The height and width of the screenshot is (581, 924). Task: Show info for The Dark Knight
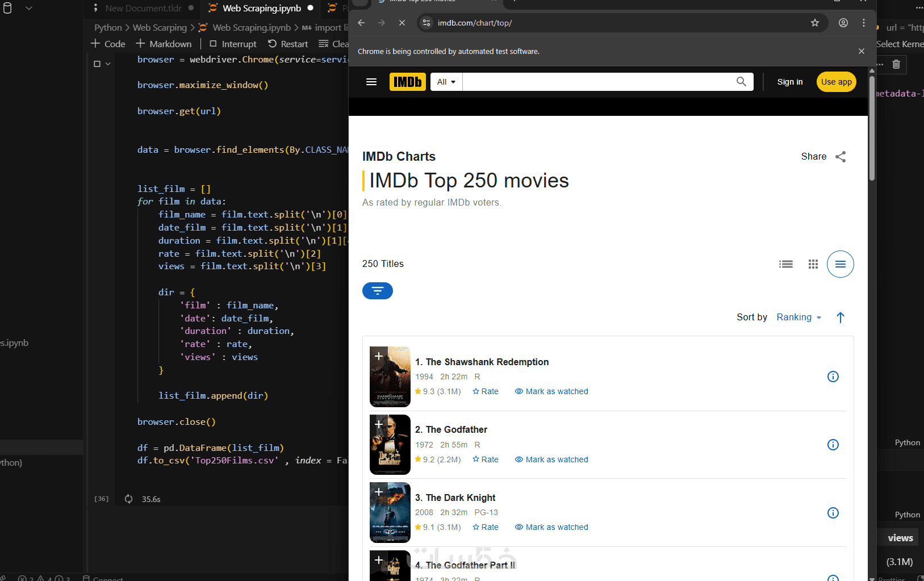tap(833, 513)
